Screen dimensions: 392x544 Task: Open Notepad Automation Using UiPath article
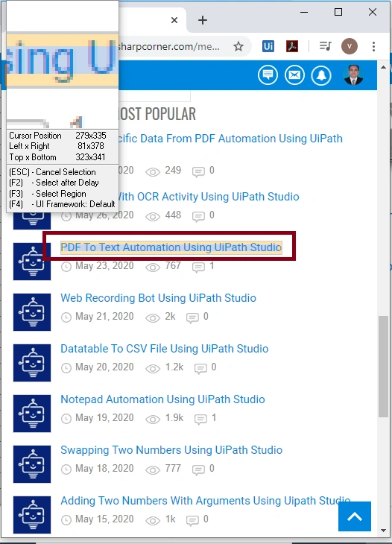[x=162, y=399]
